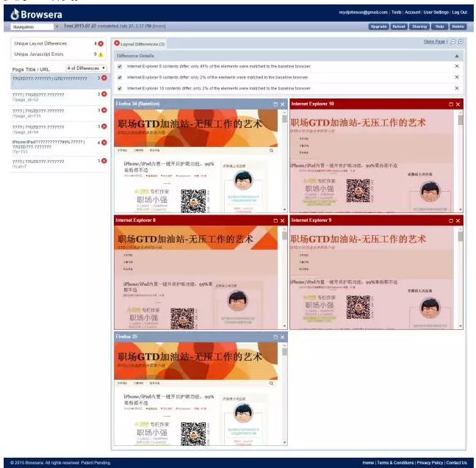Screen dimensions: 476x468
Task: Click red error icon beside Unique Layout Differences
Action: 101,44
